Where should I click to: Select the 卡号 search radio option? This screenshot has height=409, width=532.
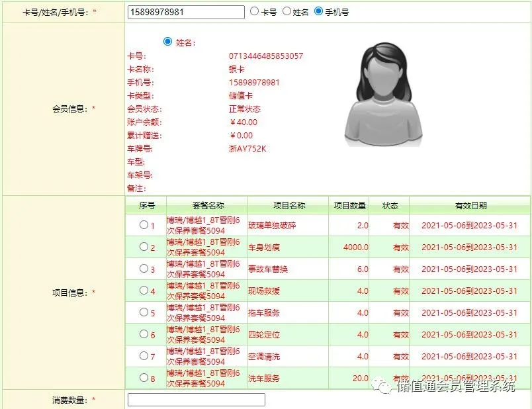coord(255,11)
